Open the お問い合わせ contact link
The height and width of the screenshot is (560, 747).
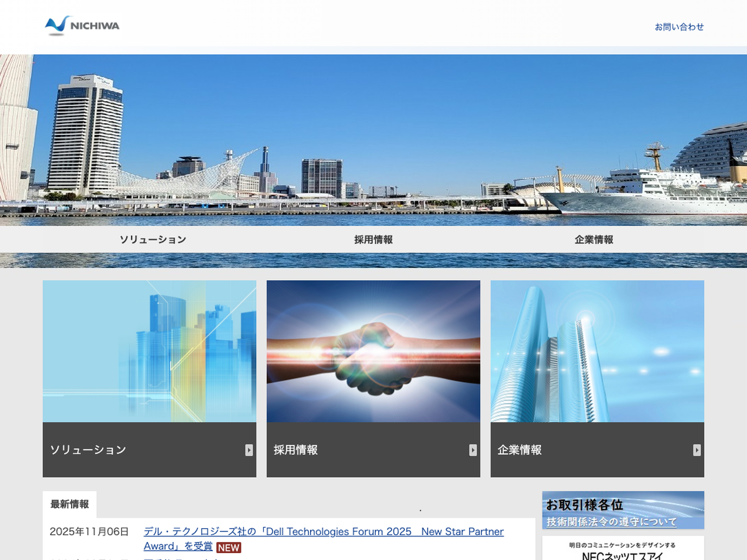tap(679, 27)
